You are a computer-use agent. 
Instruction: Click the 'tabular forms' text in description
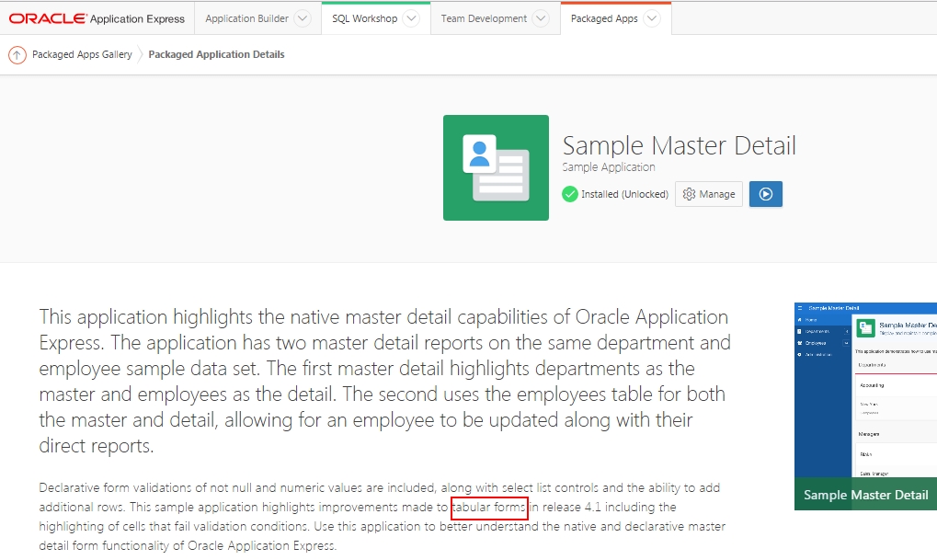(489, 508)
